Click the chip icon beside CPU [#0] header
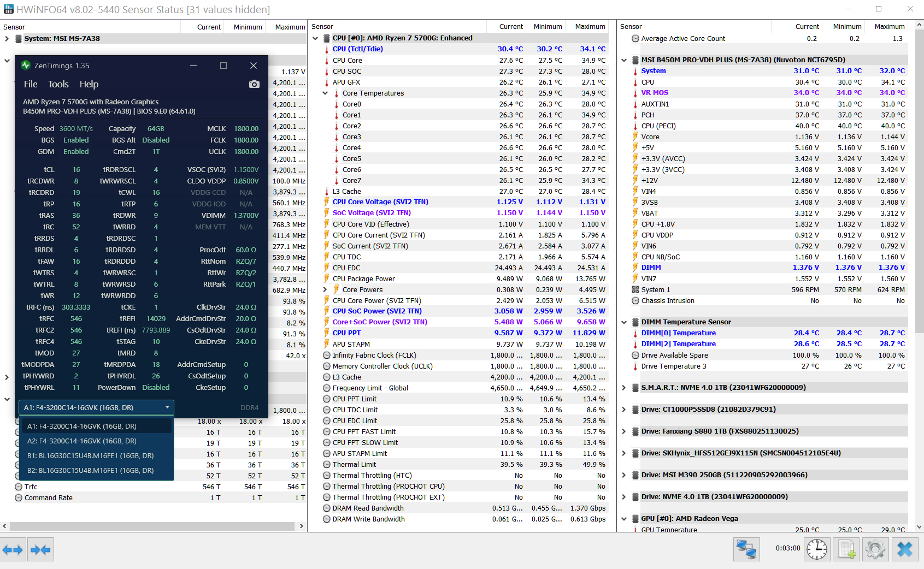Image resolution: width=924 pixels, height=569 pixels. [327, 38]
